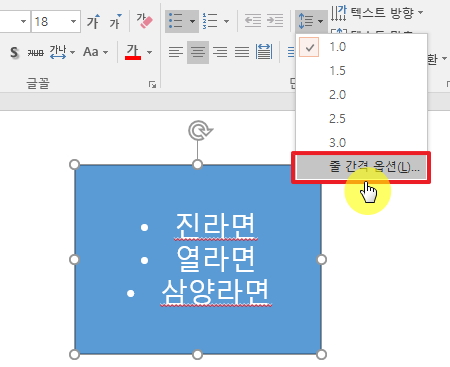Image resolution: width=450 pixels, height=367 pixels.
Task: Expand numbering styles dropdown arrow
Action: tap(226, 22)
